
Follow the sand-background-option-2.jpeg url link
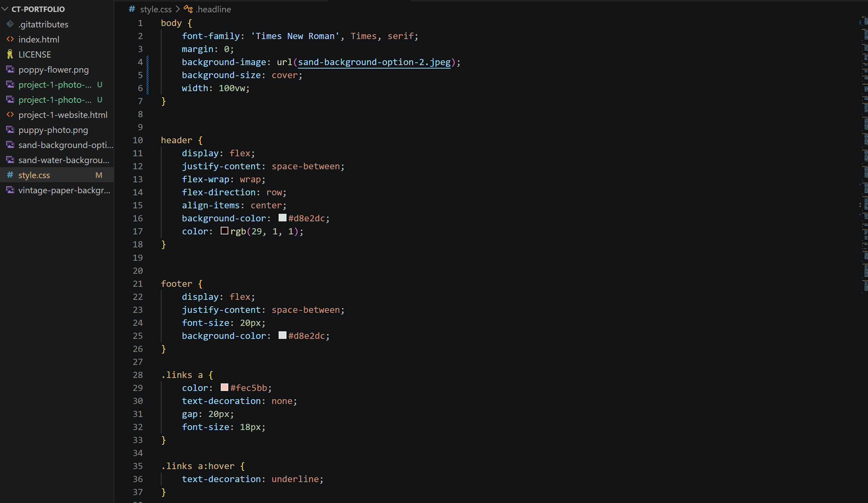click(x=374, y=62)
